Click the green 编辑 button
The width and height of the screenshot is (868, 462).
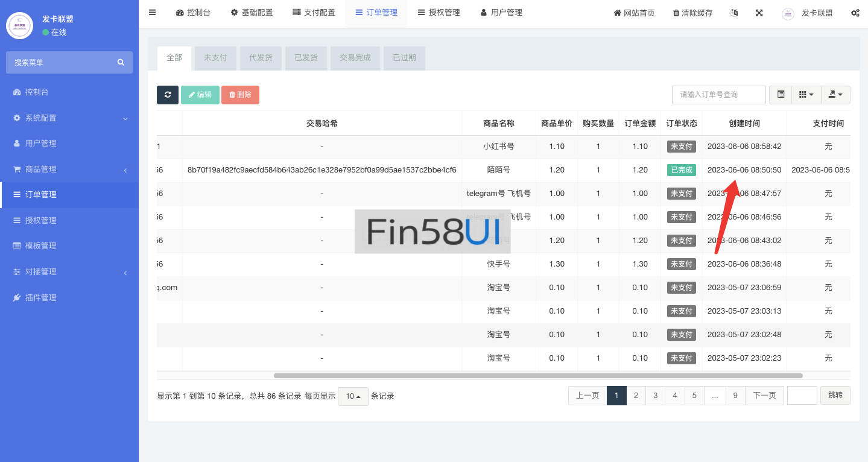point(200,95)
